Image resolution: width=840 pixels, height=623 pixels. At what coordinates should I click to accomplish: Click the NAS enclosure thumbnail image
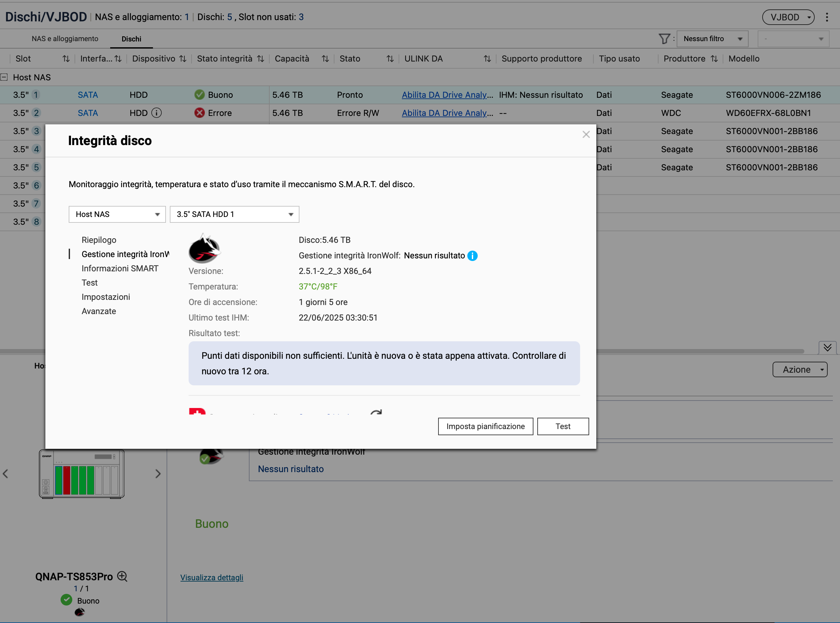[82, 474]
